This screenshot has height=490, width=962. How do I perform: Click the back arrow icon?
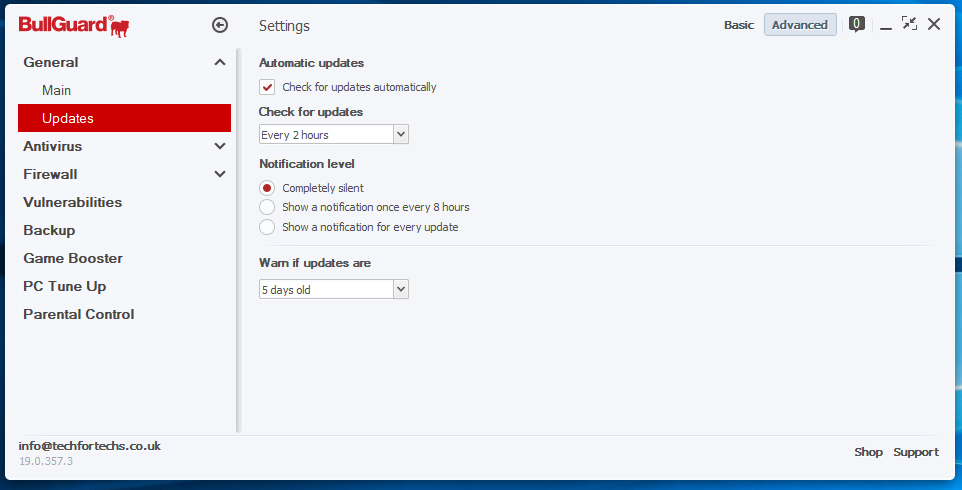pos(220,25)
